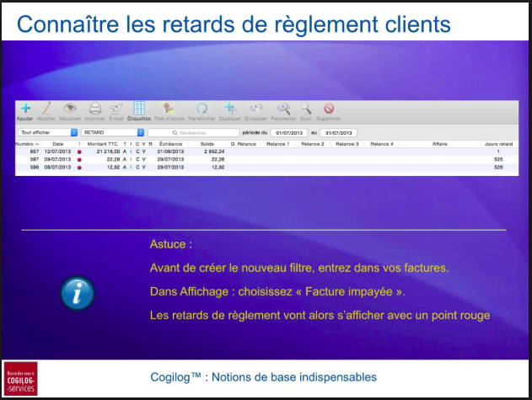Sort by the Numéro column header
This screenshot has width=532, height=400.
28,144
